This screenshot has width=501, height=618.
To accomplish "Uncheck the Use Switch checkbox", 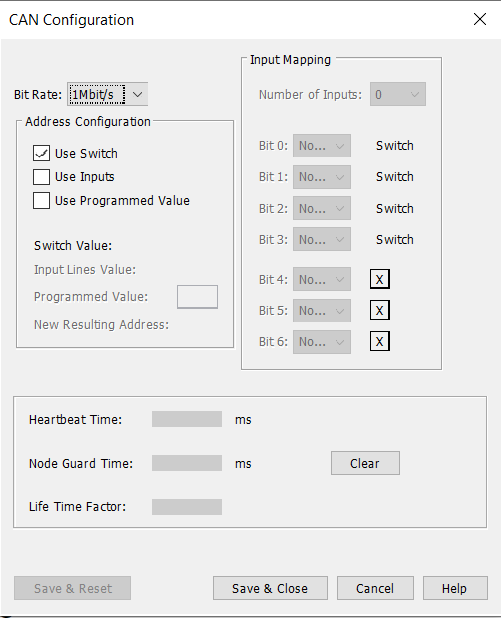I will point(41,153).
